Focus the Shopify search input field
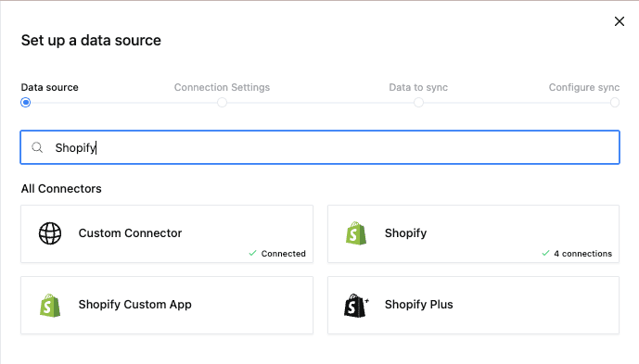This screenshot has width=639, height=364. pos(320,147)
